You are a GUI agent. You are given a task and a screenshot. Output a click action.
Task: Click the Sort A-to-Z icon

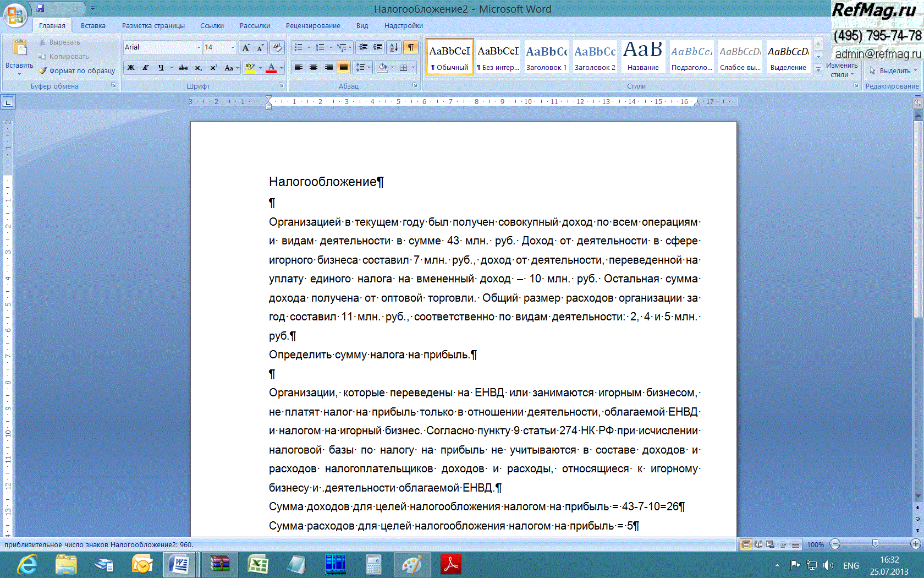pyautogui.click(x=393, y=47)
